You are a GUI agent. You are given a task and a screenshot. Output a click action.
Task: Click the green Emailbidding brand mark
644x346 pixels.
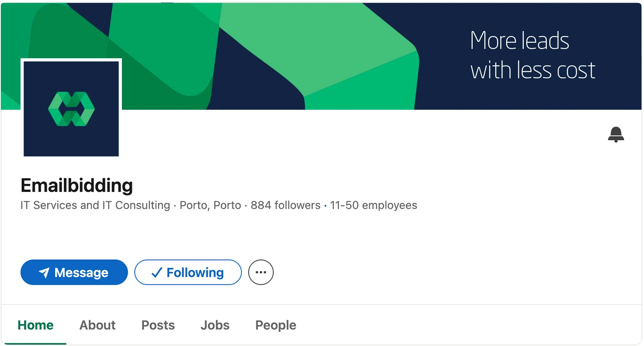click(71, 108)
